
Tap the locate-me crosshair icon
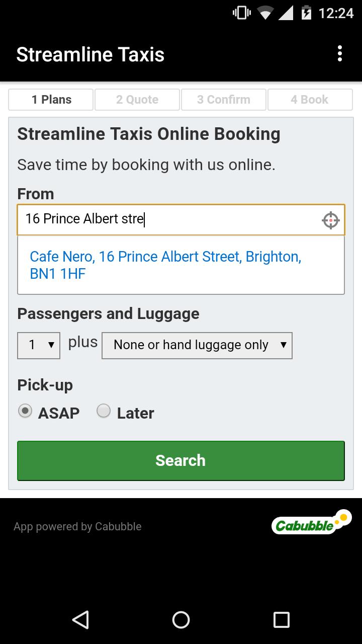coord(330,220)
